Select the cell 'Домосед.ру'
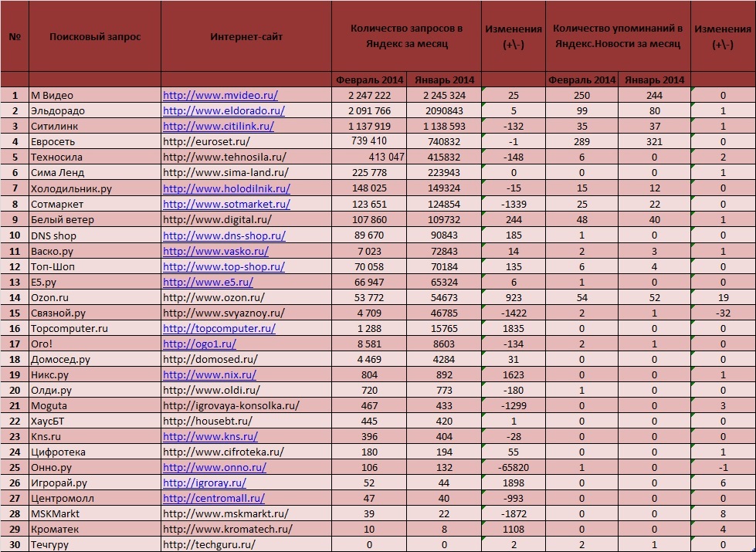Screen dimensions: 756x552 click(95, 359)
